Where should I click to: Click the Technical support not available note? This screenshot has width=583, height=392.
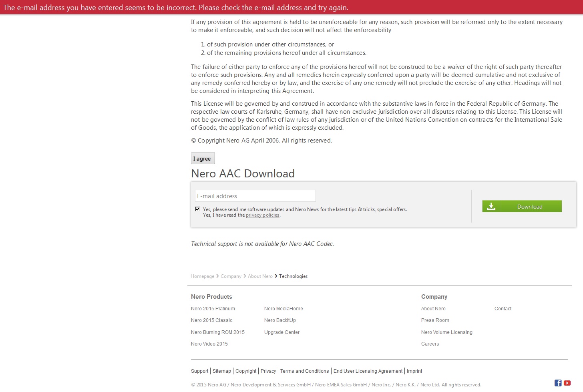[262, 244]
